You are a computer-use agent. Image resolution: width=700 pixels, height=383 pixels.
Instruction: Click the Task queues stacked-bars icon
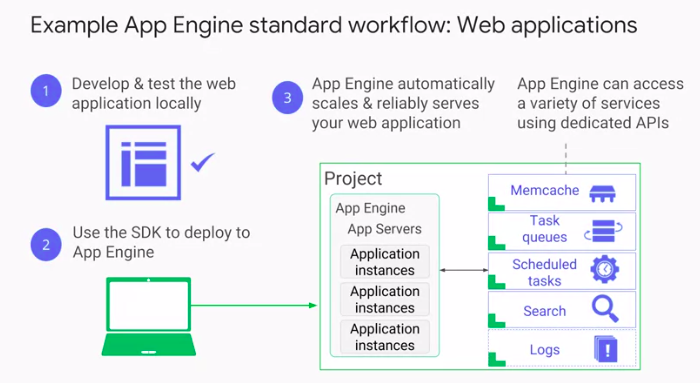click(x=603, y=230)
